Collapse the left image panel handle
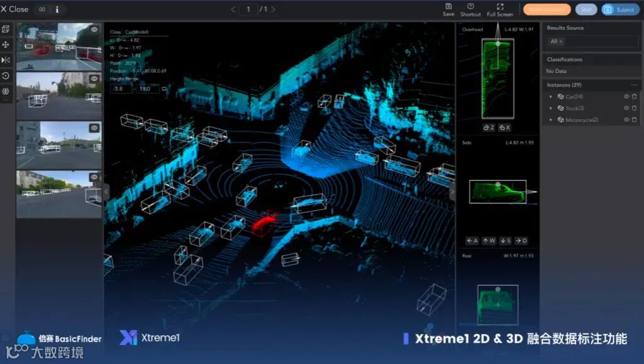Image resolution: width=644 pixels, height=364 pixels. [x=106, y=191]
